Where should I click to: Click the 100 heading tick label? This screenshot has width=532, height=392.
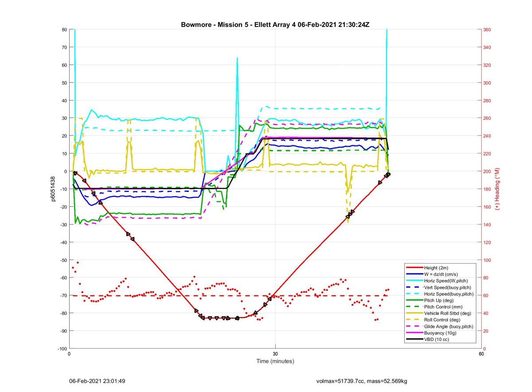(488, 260)
